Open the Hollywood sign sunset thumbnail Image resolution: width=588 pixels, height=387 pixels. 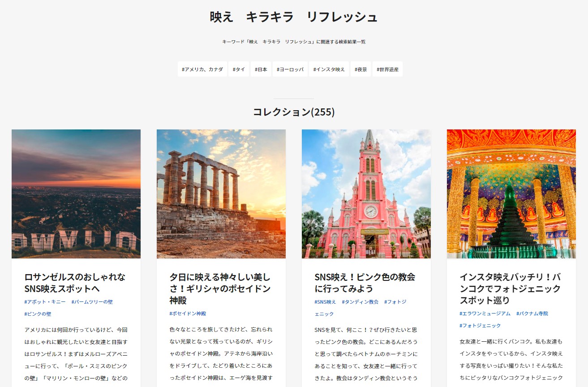(x=76, y=194)
